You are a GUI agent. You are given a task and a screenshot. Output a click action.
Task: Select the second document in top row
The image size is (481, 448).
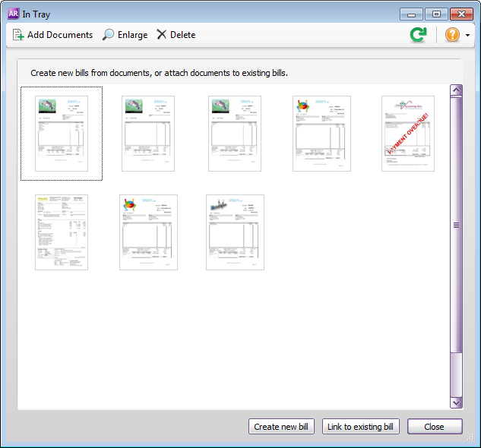(148, 134)
